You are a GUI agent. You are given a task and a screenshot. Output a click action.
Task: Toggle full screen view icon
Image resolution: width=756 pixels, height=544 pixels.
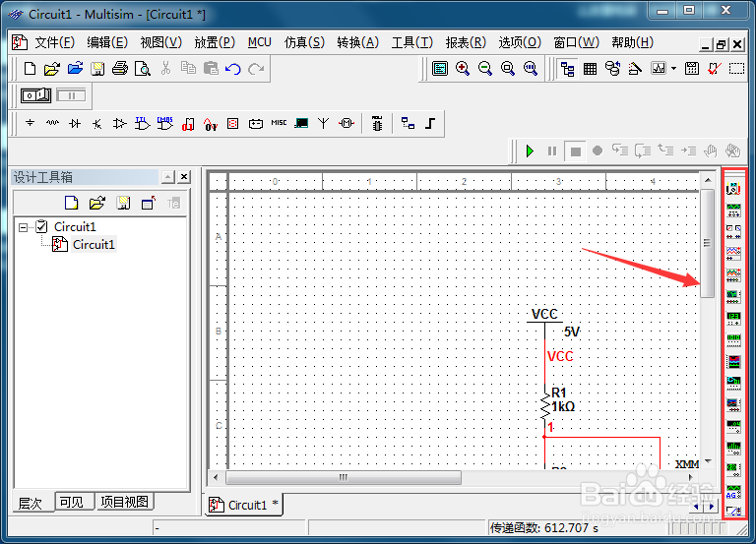tap(440, 69)
